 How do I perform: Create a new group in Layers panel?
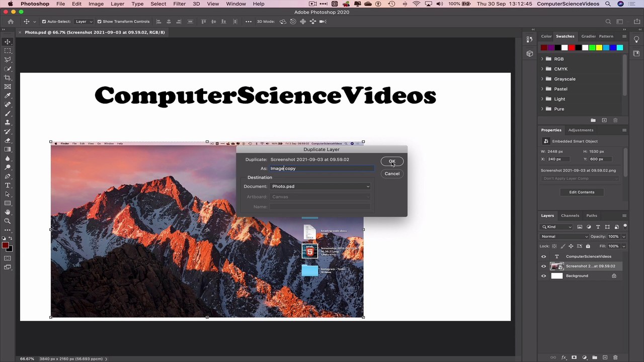[595, 357]
